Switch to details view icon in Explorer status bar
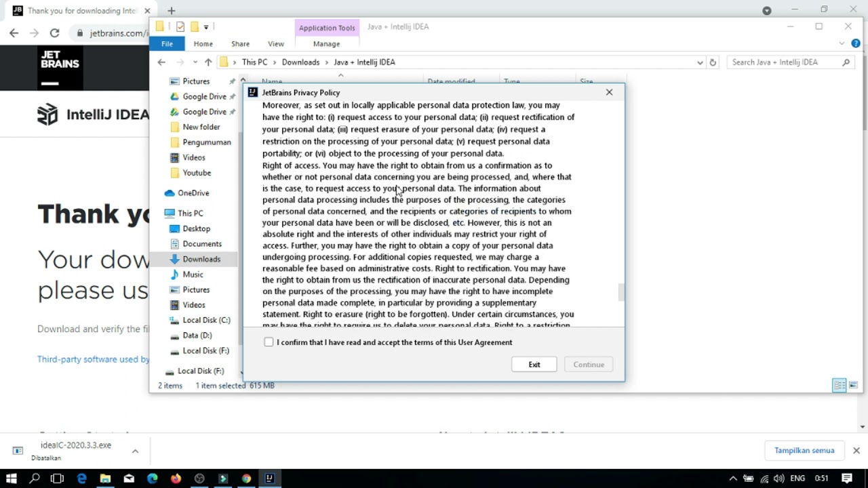868x488 pixels. tap(840, 385)
